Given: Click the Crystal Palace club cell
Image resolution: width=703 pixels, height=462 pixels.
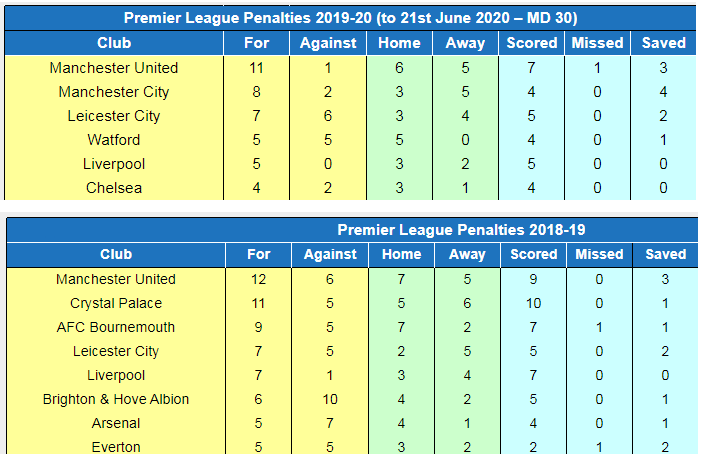Looking at the screenshot, I should click(x=116, y=303).
